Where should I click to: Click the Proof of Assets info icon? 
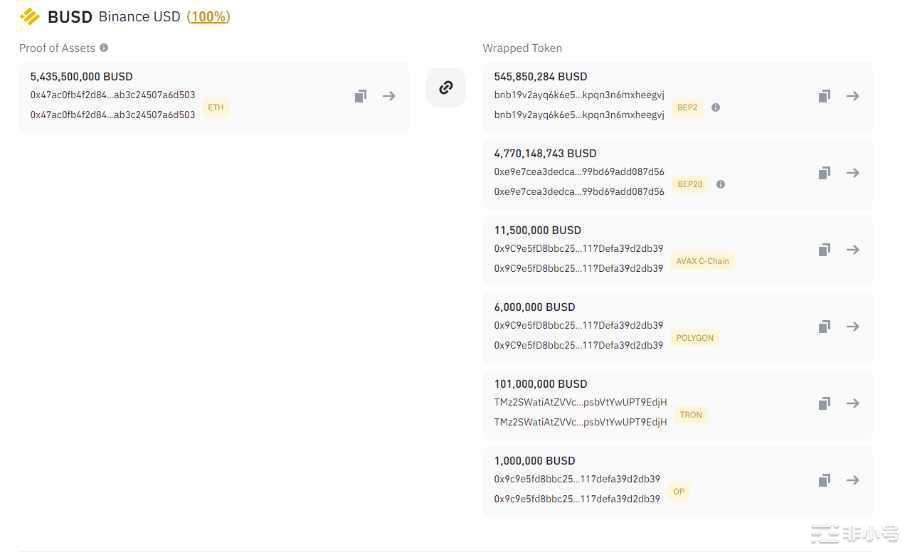104,48
